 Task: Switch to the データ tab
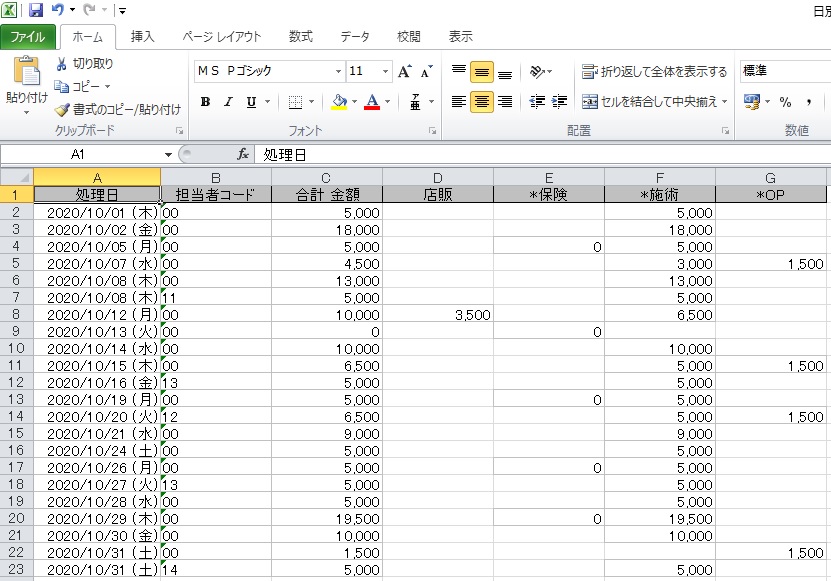coord(355,37)
